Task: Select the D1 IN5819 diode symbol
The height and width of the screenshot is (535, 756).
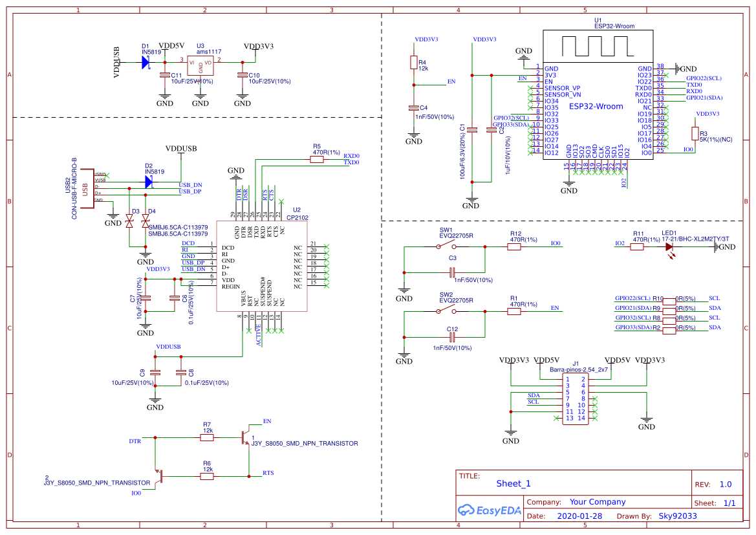Action: point(146,62)
